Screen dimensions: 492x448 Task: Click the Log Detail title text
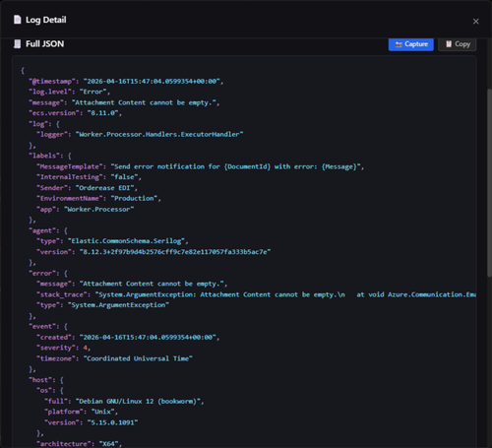tap(46, 20)
